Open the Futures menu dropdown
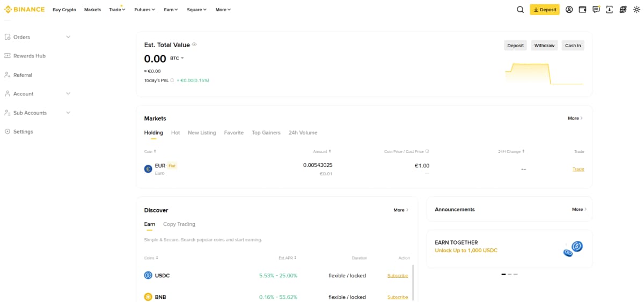 (144, 10)
